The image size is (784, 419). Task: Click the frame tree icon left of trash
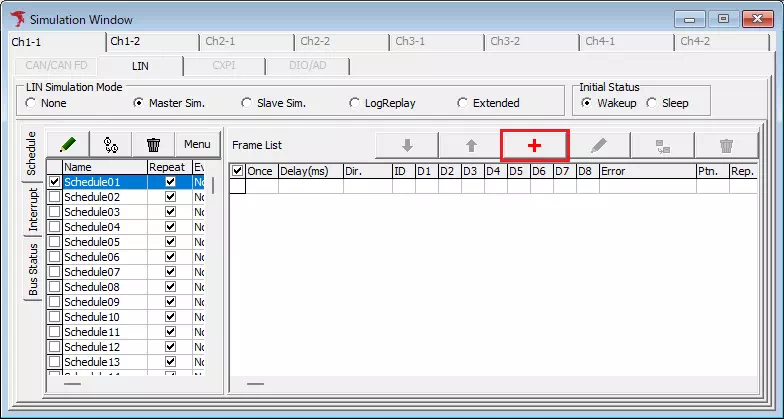pyautogui.click(x=662, y=145)
